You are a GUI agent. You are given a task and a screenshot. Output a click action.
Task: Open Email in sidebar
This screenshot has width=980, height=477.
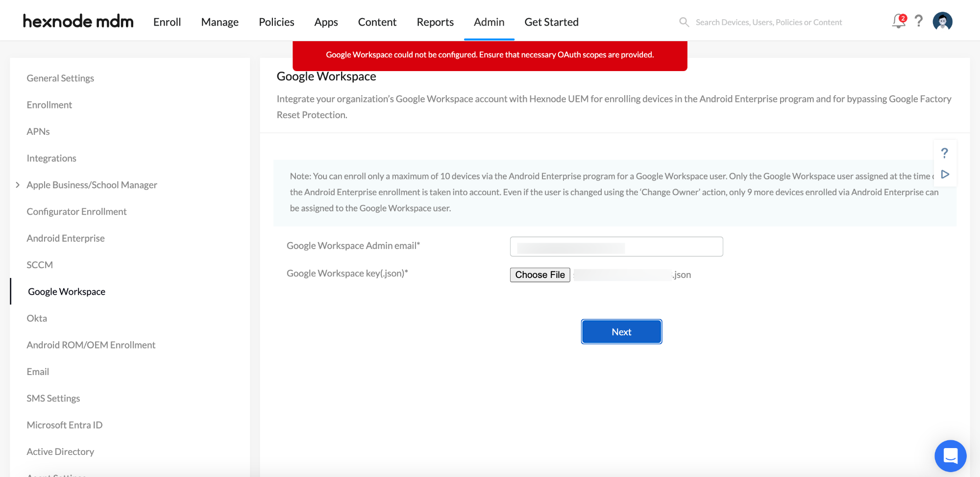point(38,372)
